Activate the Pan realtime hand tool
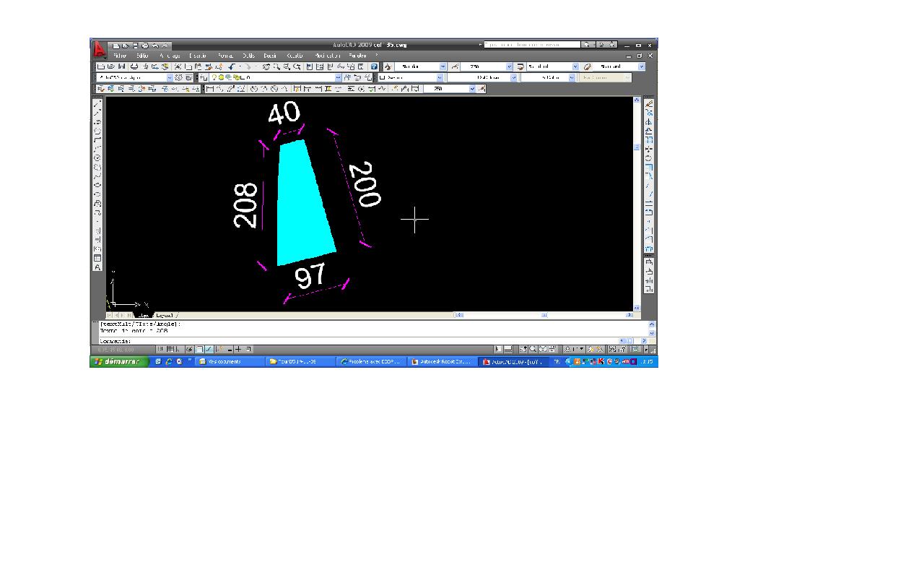Image resolution: width=924 pixels, height=578 pixels. click(266, 66)
